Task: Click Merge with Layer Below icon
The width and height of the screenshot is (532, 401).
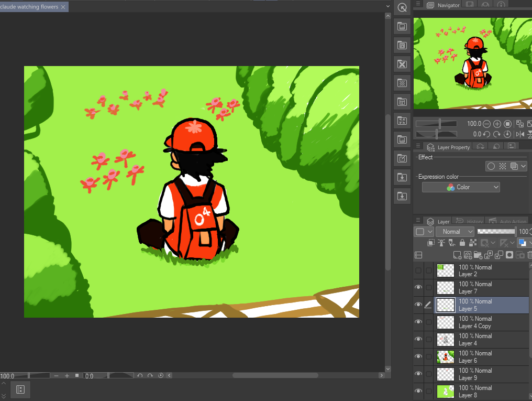Action: pos(499,255)
